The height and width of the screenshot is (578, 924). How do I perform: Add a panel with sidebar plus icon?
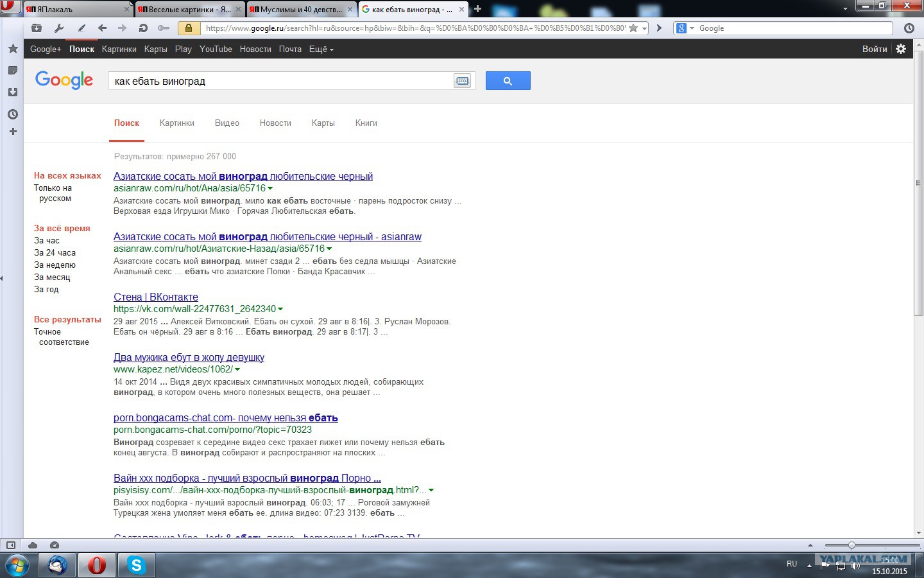[12, 131]
